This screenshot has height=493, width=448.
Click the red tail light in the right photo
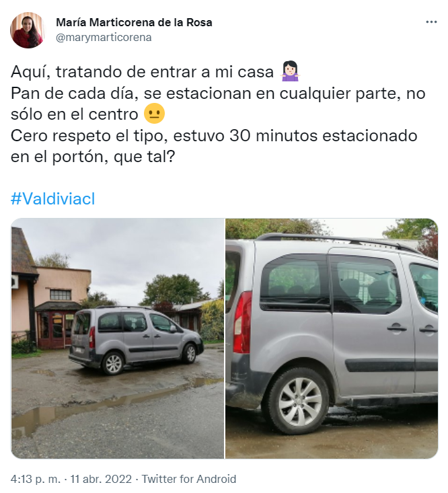pos(242,322)
